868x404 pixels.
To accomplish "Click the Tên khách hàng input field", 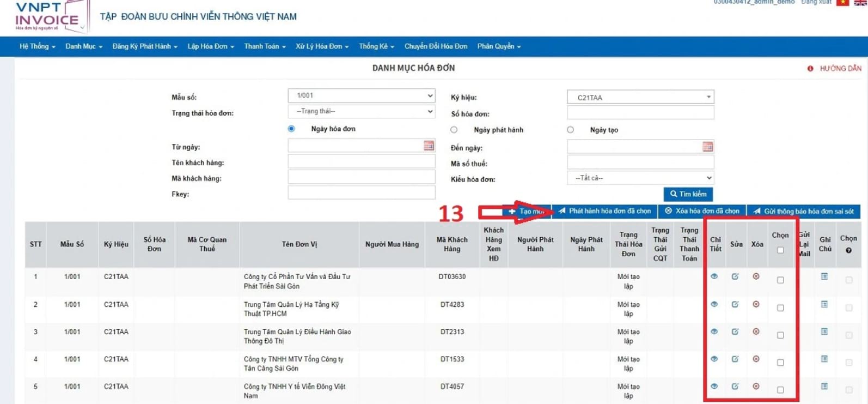I will click(362, 161).
